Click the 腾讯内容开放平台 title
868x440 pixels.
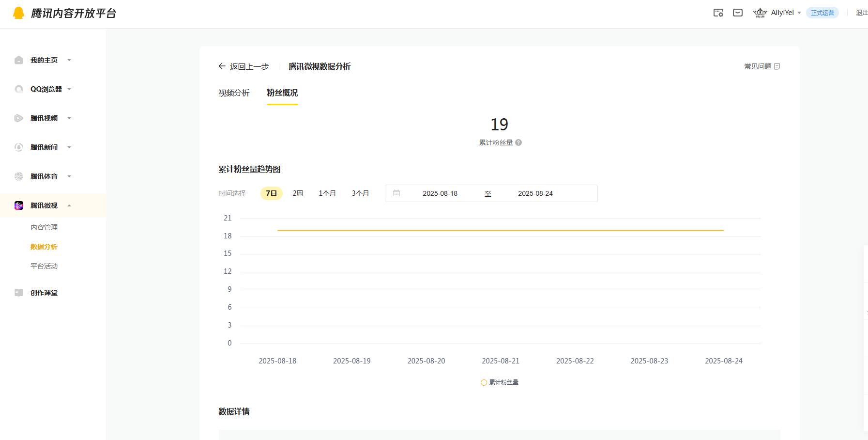coord(74,14)
